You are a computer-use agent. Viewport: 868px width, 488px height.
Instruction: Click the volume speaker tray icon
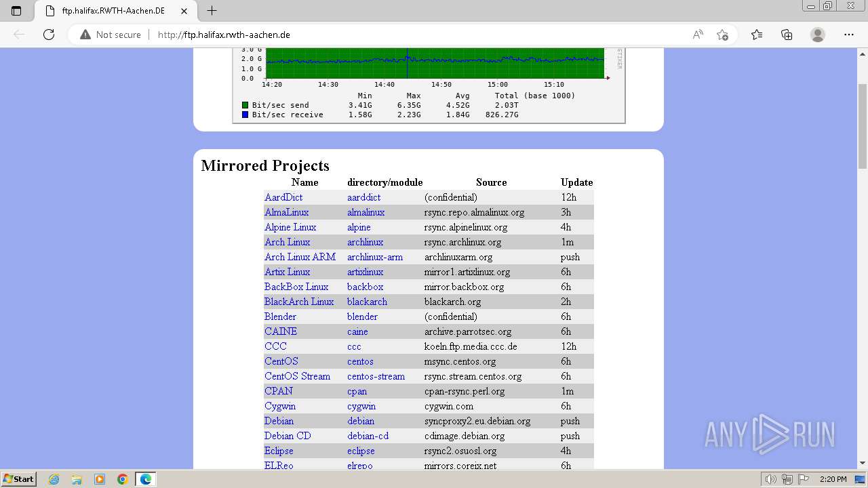coord(771,479)
